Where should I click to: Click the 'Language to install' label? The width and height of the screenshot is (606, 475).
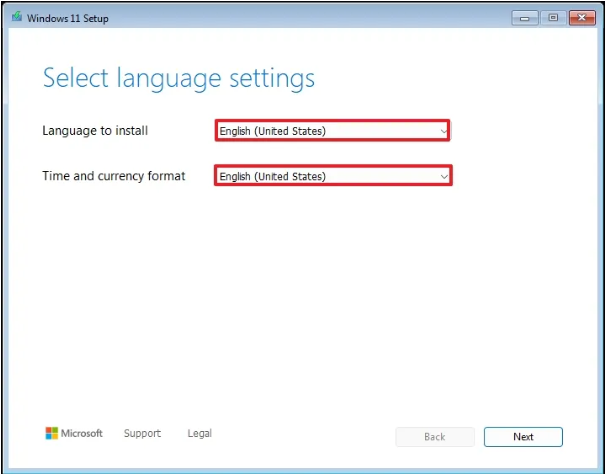[95, 131]
